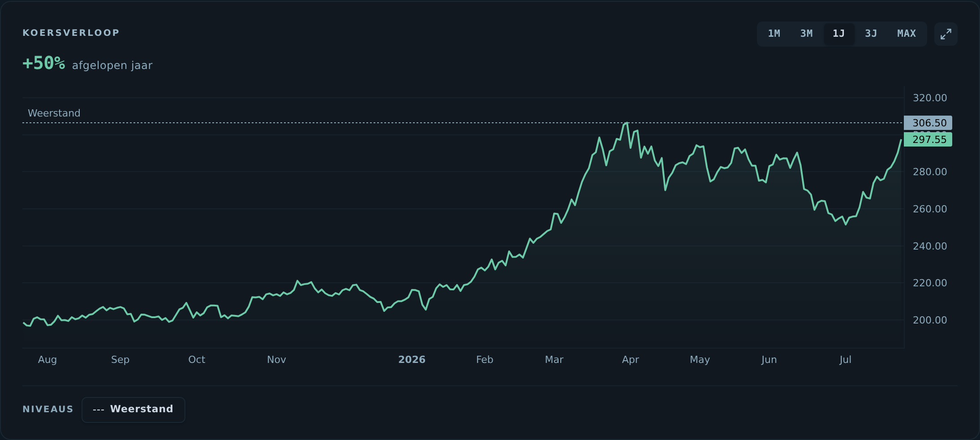Click the 260.00 y-axis label
This screenshot has height=440, width=980.
pos(930,209)
